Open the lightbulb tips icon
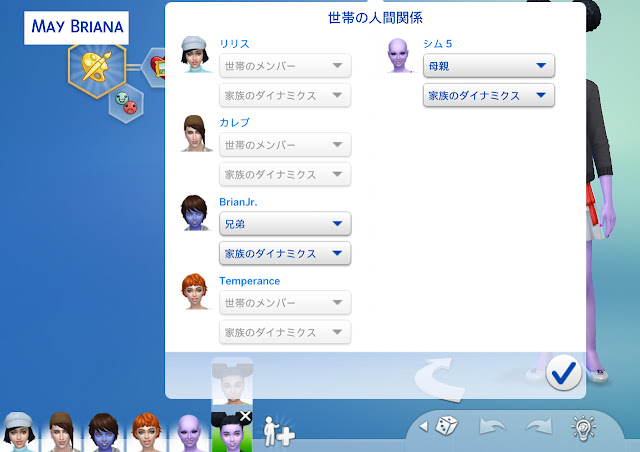The image size is (640, 452). click(583, 428)
